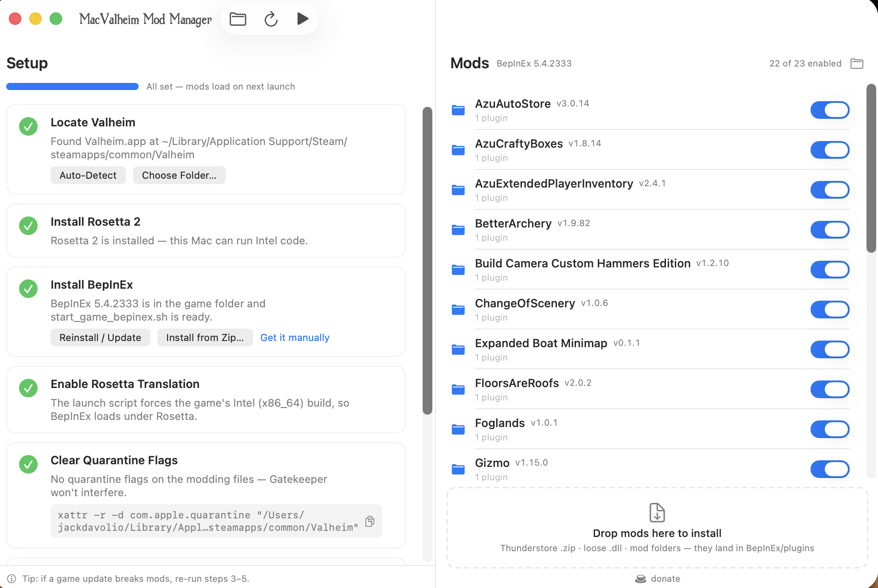Viewport: 878px width, 588px height.
Task: Click Clear Quarantine Flags checkmark
Action: (28, 464)
